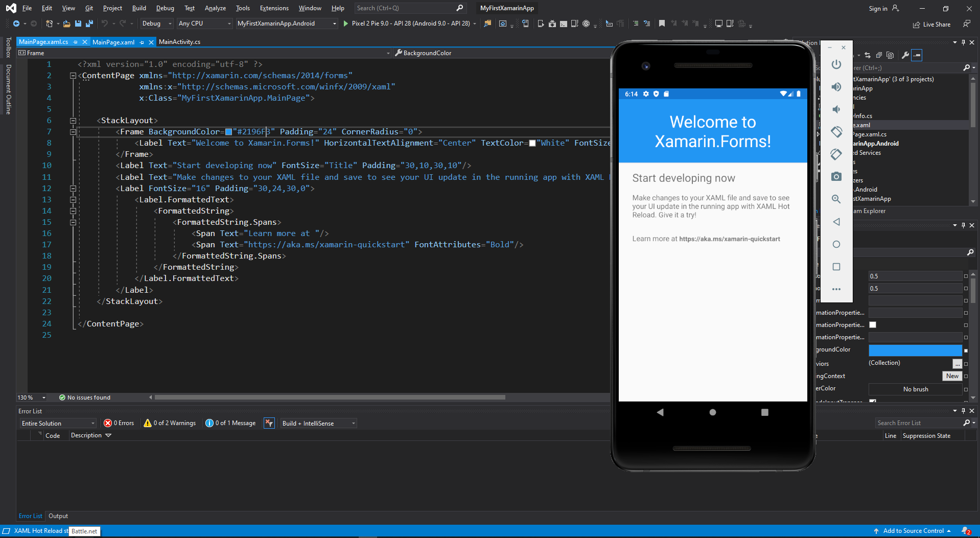Click Save icon in the Visual Studio toolbar

pos(78,24)
